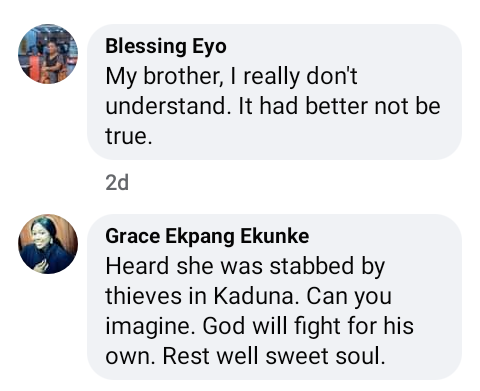Viewport: 480px width, 391px height.
Task: Click the word 'brother' in Blessing's comment
Action: [181, 76]
